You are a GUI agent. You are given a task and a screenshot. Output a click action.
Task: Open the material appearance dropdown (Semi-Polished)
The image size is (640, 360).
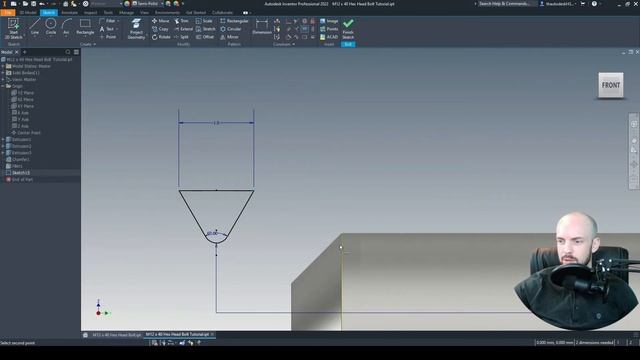click(148, 4)
